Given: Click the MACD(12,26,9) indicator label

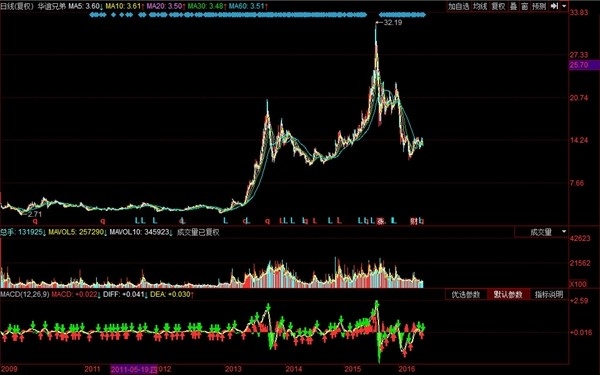Looking at the screenshot, I should pyautogui.click(x=25, y=294).
